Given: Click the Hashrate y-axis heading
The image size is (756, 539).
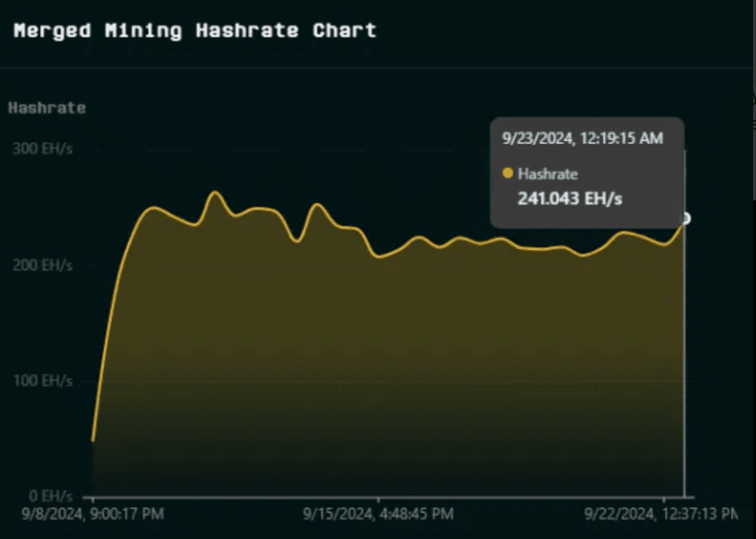Looking at the screenshot, I should pos(47,108).
